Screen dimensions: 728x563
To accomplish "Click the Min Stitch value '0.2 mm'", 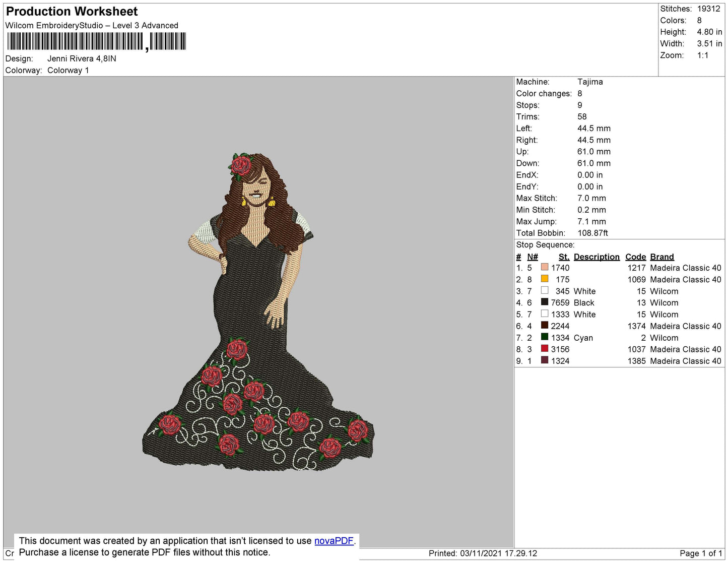I will [591, 210].
